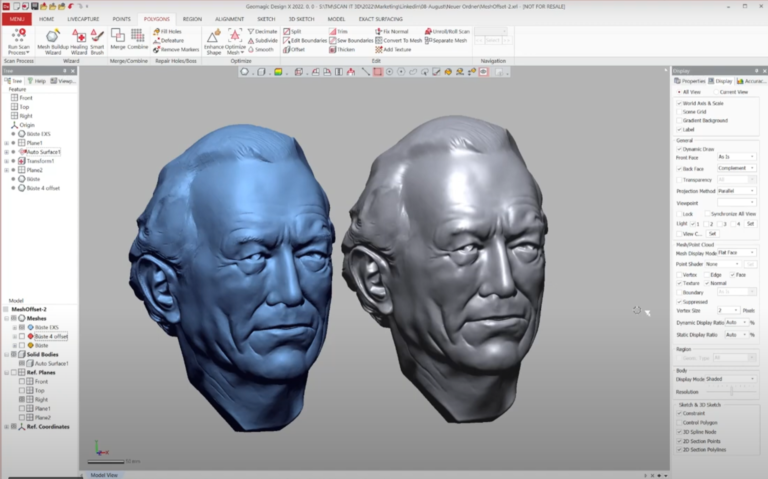Choose the Merge tool
Image resolution: width=768 pixels, height=479 pixels.
(118, 38)
